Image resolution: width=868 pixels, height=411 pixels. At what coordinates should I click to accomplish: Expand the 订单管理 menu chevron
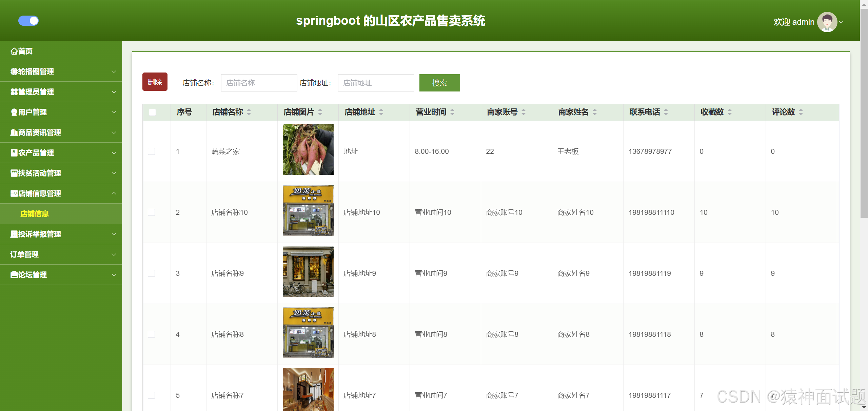click(x=114, y=254)
